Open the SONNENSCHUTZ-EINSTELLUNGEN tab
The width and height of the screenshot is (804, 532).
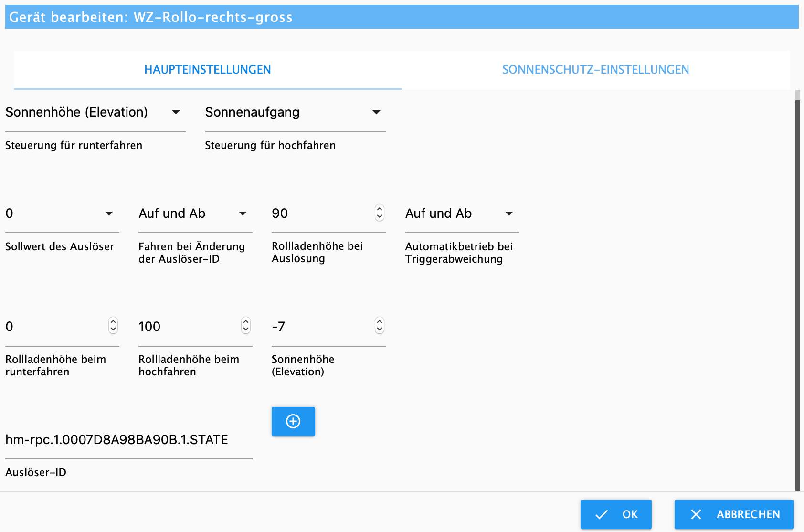coord(595,70)
